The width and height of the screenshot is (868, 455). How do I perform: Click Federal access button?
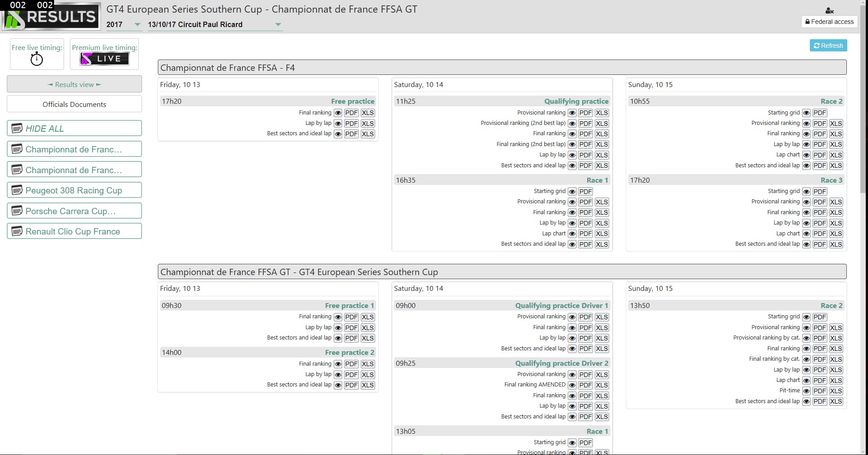pos(829,22)
